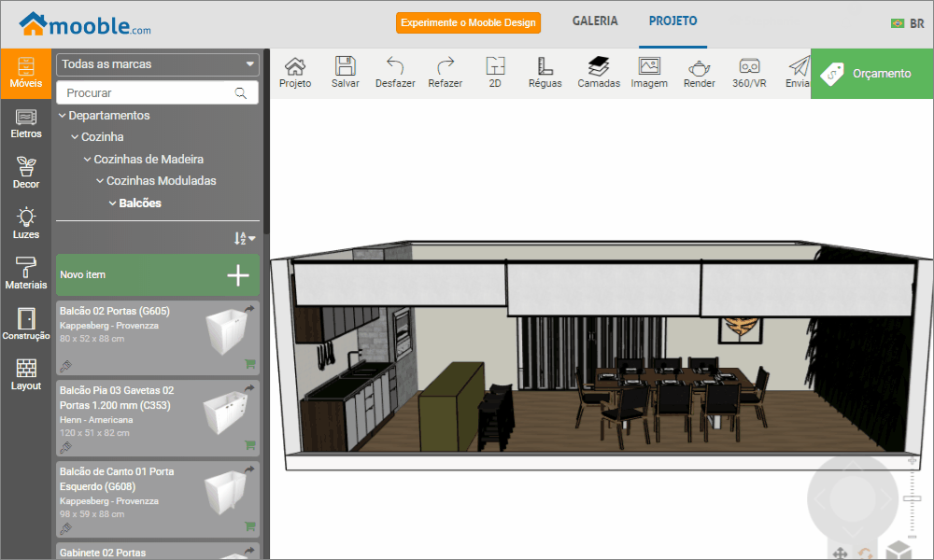
Task: Click the 3D cube view icon
Action: point(899,551)
